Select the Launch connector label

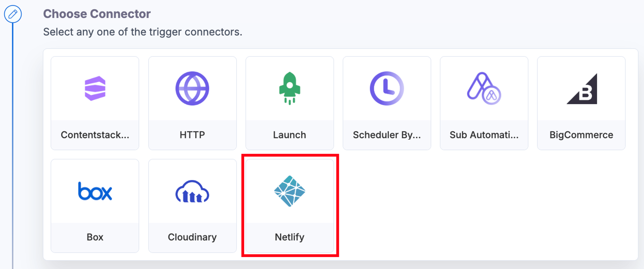289,135
